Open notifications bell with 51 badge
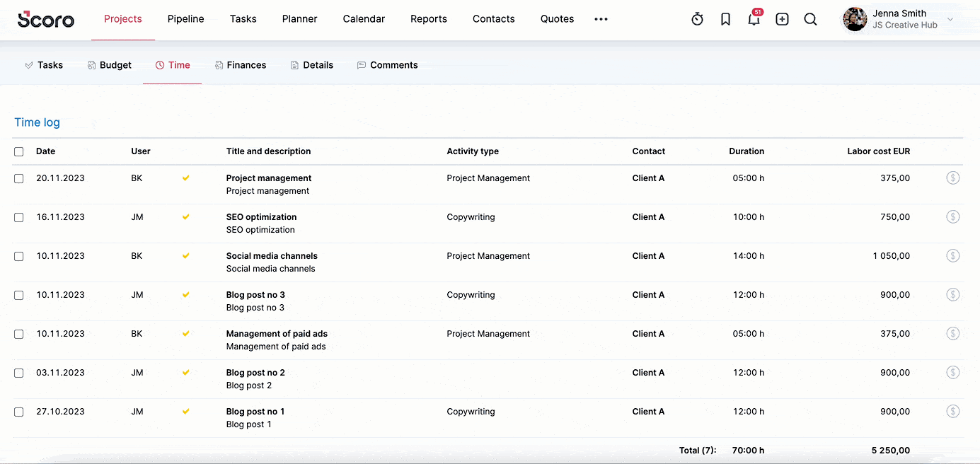 754,20
